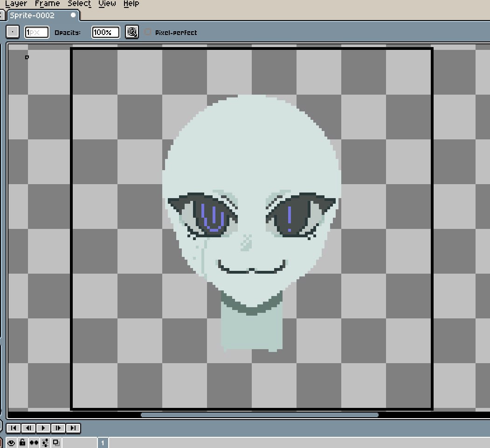Close the Sprite-0002 tab via its dot
This screenshot has width=490, height=448.
73,15
